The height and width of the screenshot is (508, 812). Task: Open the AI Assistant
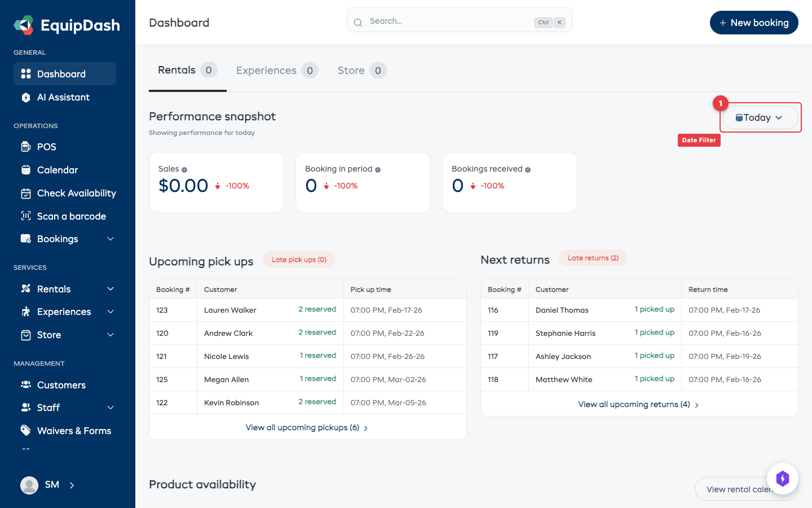click(x=63, y=97)
